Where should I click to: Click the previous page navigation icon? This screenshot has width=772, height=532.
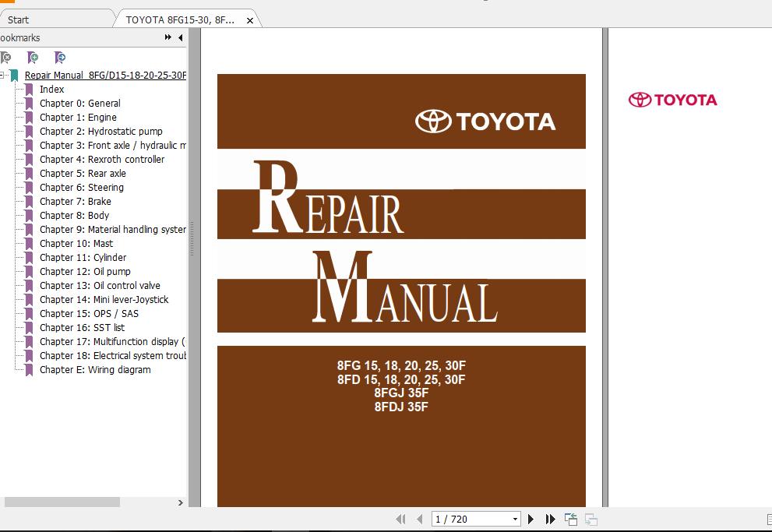[419, 519]
